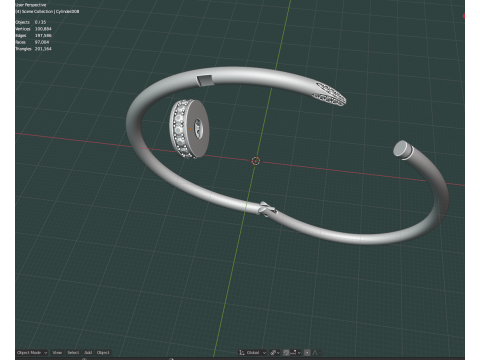The height and width of the screenshot is (360, 480).
Task: Open the View menu
Action: point(57,352)
